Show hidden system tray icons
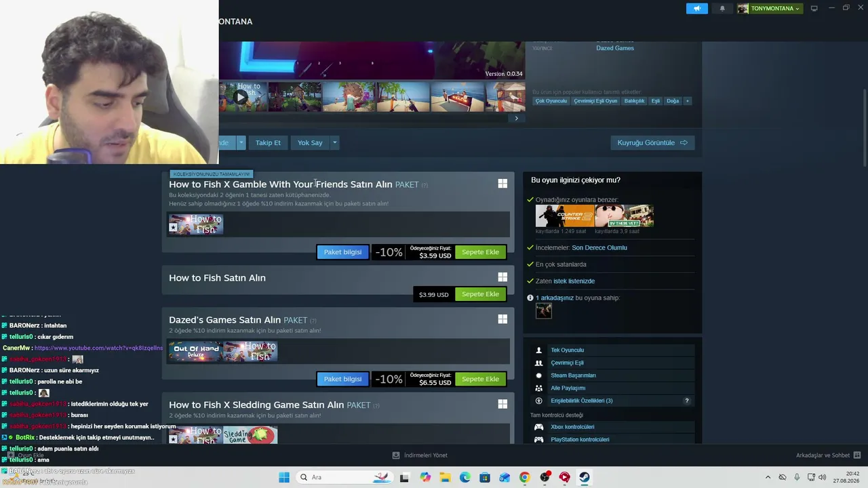Image resolution: width=868 pixels, height=488 pixels. point(768,477)
